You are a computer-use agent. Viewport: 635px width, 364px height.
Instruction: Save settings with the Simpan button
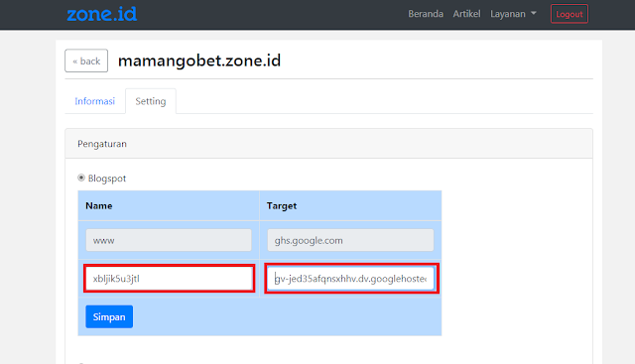(x=109, y=316)
